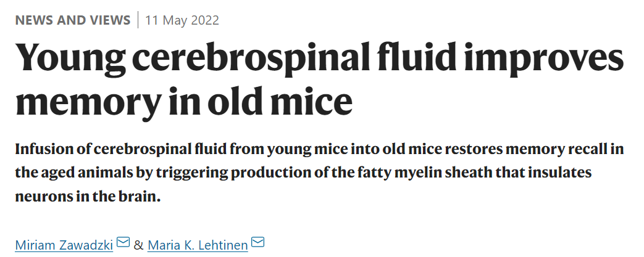Image resolution: width=644 pixels, height=257 pixels.
Task: Open the Maria K. Lehtinen author link
Action: point(198,245)
